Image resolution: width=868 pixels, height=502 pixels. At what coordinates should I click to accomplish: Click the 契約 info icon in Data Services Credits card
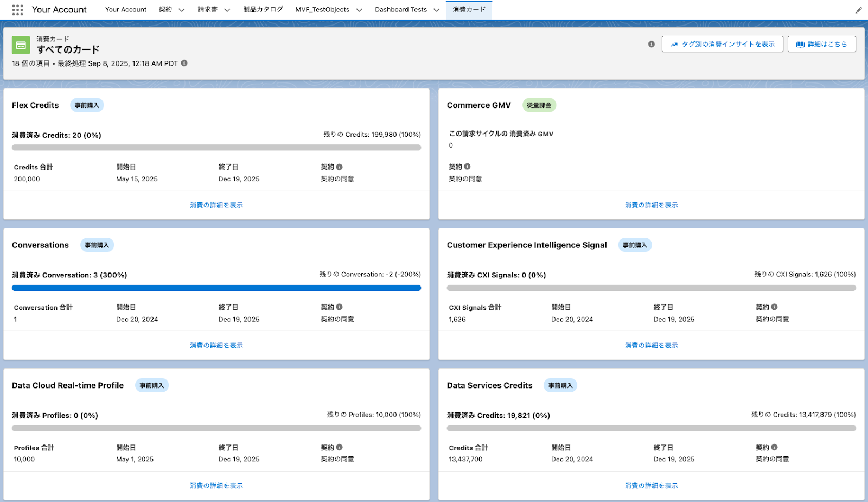(x=774, y=447)
